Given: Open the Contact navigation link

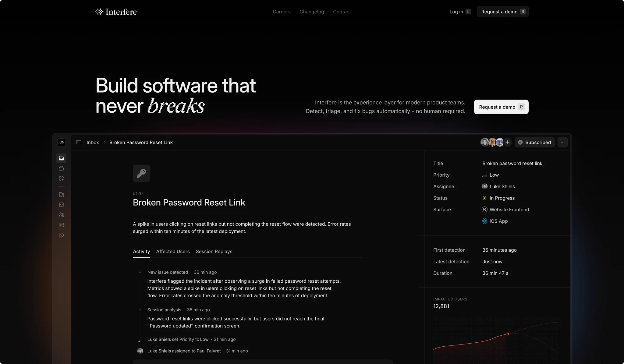Looking at the screenshot, I should pyautogui.click(x=342, y=12).
